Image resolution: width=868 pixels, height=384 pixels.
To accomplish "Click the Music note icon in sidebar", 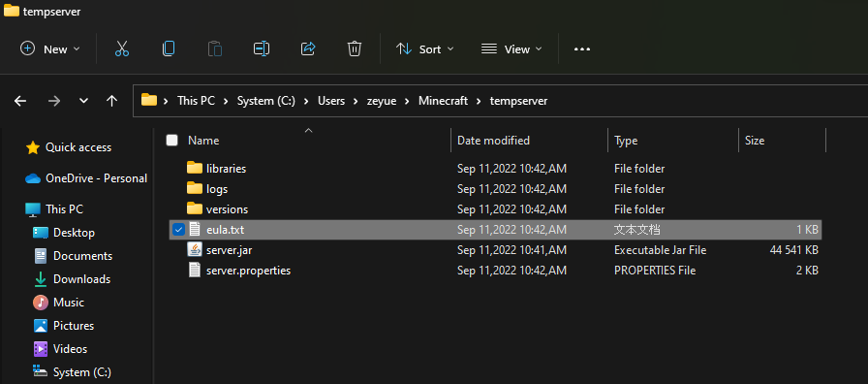I will click(x=41, y=303).
